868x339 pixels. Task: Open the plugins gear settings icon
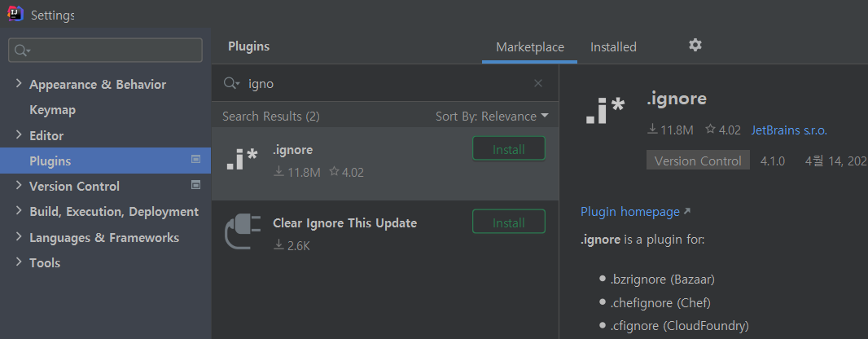(x=695, y=46)
